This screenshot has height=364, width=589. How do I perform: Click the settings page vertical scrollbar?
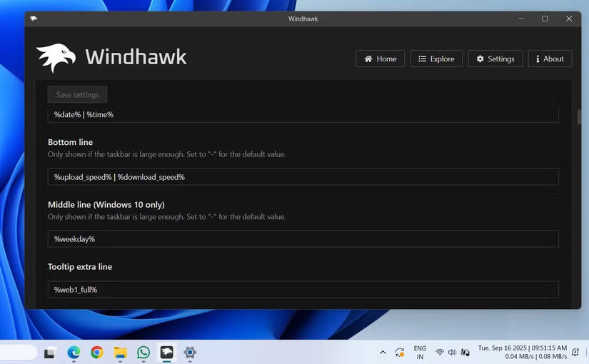tap(579, 118)
